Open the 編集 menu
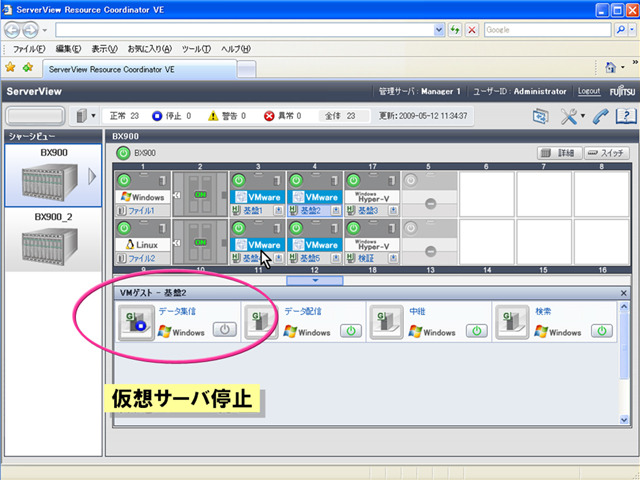This screenshot has height=480, width=640. tap(68, 49)
